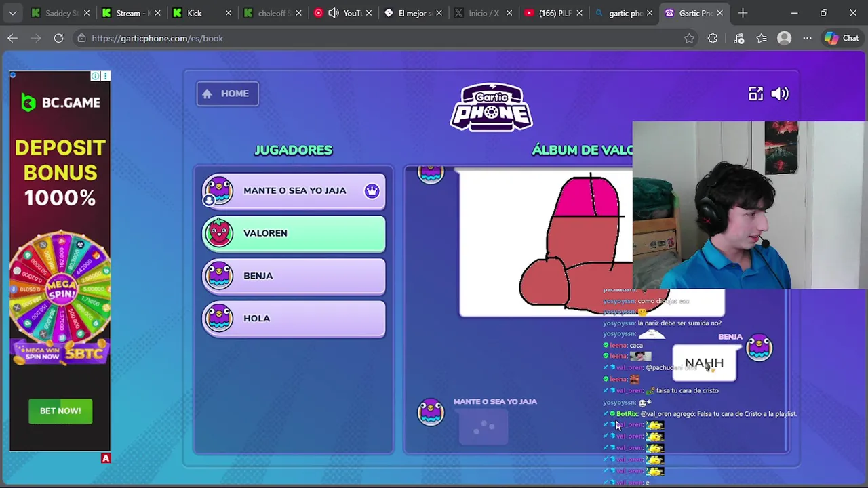Click the HOME button

227,94
